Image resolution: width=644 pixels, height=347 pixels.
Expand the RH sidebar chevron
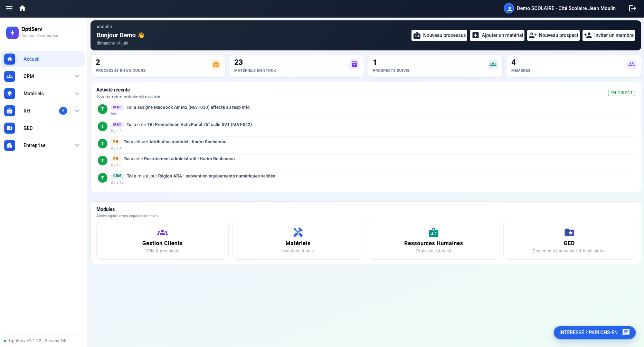[77, 111]
